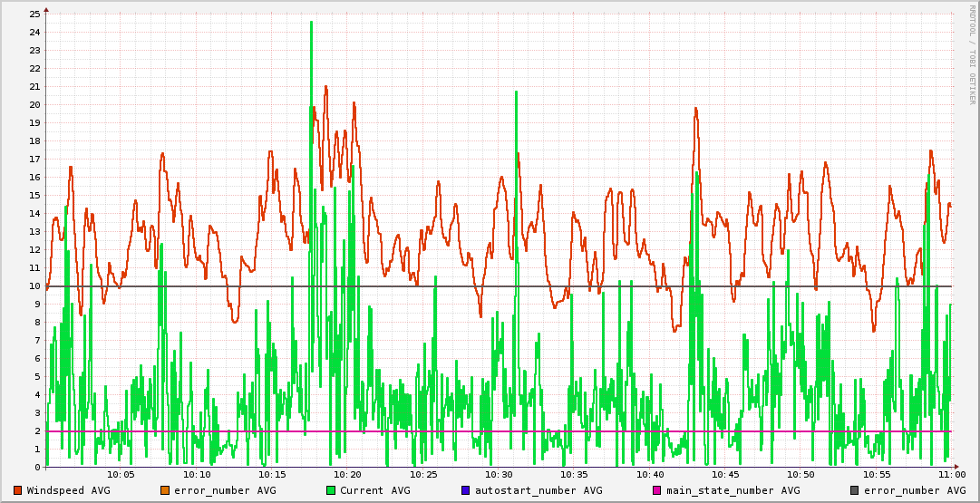Click the 10:15 time axis label
Viewport: 980px width, 503px height.
click(x=273, y=475)
